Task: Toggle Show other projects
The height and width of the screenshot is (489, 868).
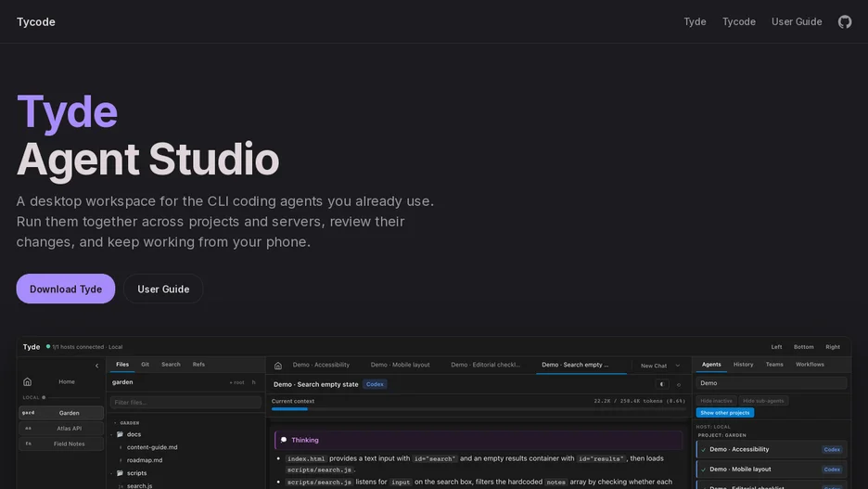Action: tap(724, 413)
